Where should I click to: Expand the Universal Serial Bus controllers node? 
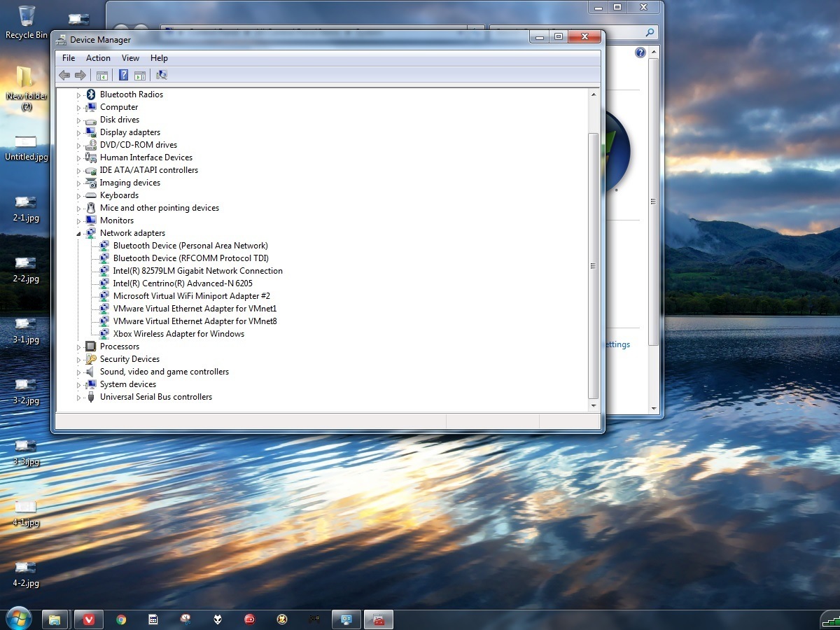(79, 398)
